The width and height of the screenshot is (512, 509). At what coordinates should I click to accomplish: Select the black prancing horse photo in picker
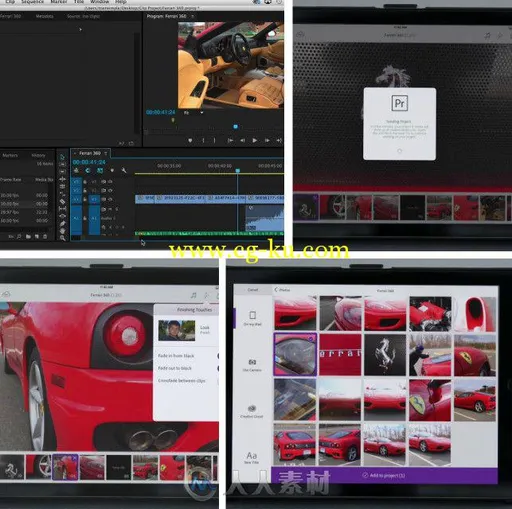[x=385, y=355]
